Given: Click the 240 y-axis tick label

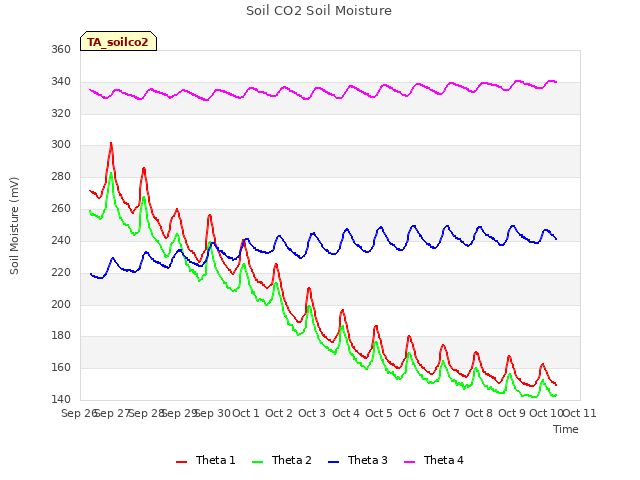Looking at the screenshot, I should point(61,240).
